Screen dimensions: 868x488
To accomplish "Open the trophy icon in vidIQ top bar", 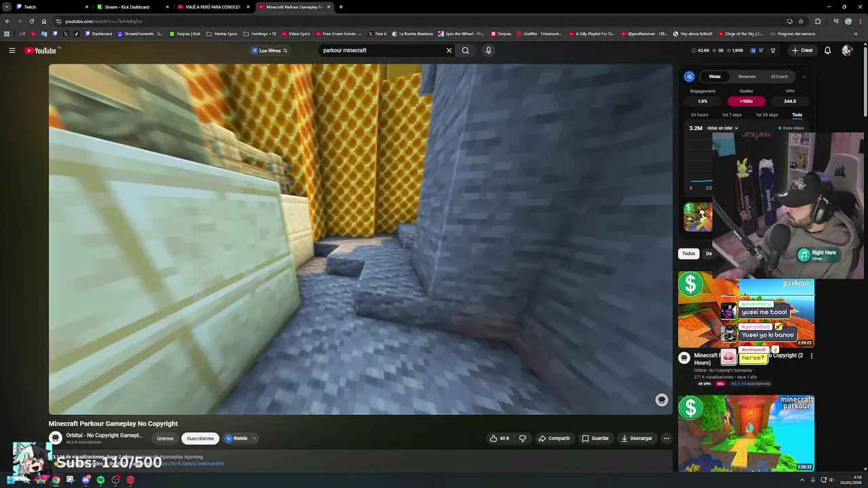I will click(x=773, y=50).
